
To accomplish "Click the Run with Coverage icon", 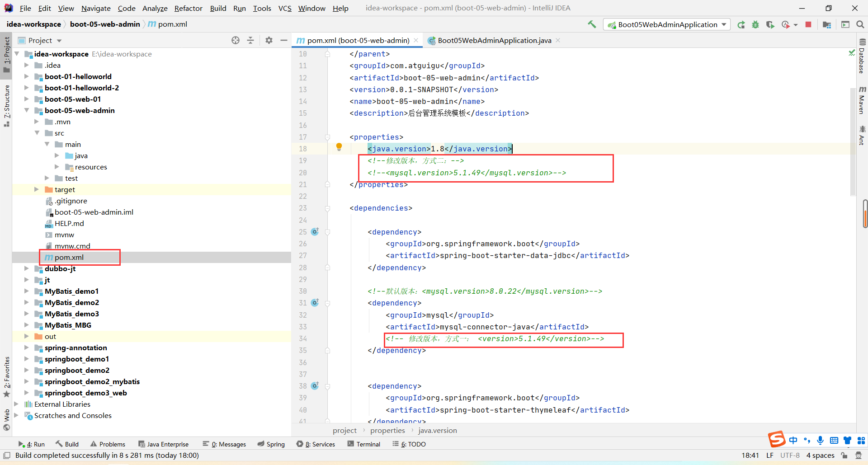I will (770, 25).
